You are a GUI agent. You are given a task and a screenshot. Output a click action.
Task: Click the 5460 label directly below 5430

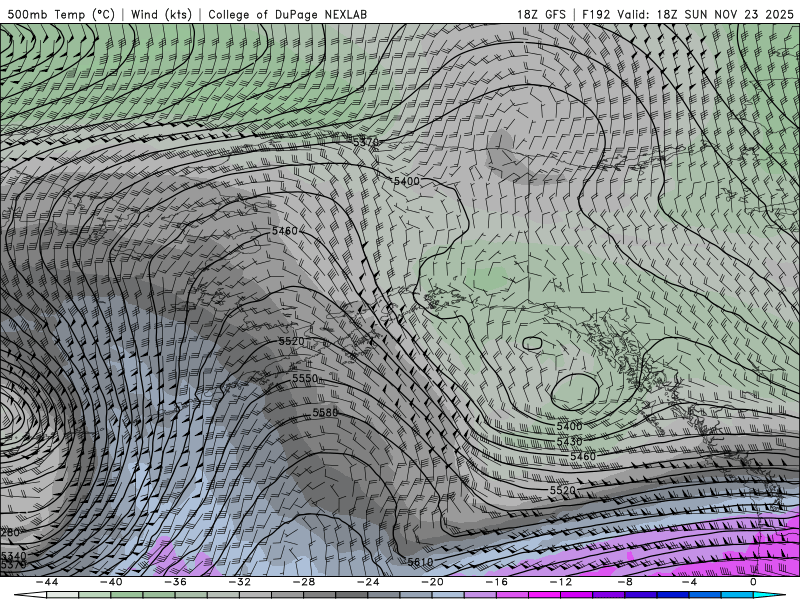[x=583, y=456]
